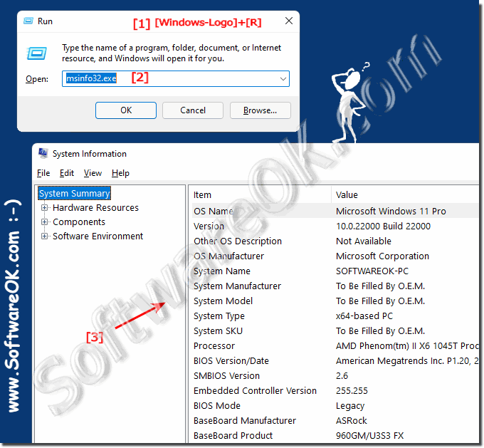This screenshot has width=484, height=448.
Task: Close the Run dialog with X
Action: [289, 21]
